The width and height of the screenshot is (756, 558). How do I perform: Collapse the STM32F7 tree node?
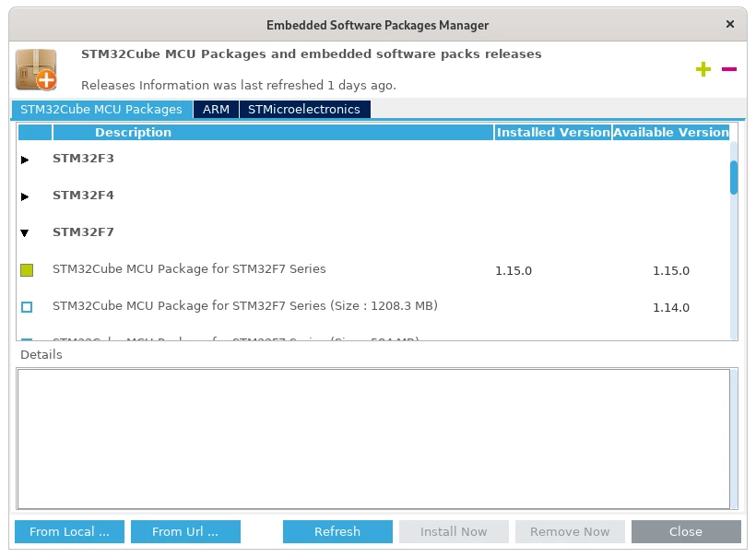click(x=25, y=233)
